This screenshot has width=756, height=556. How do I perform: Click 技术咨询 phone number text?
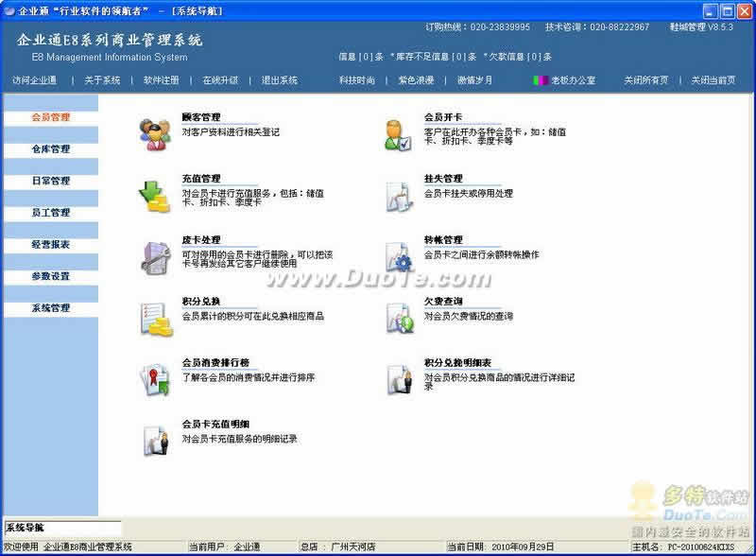click(597, 27)
